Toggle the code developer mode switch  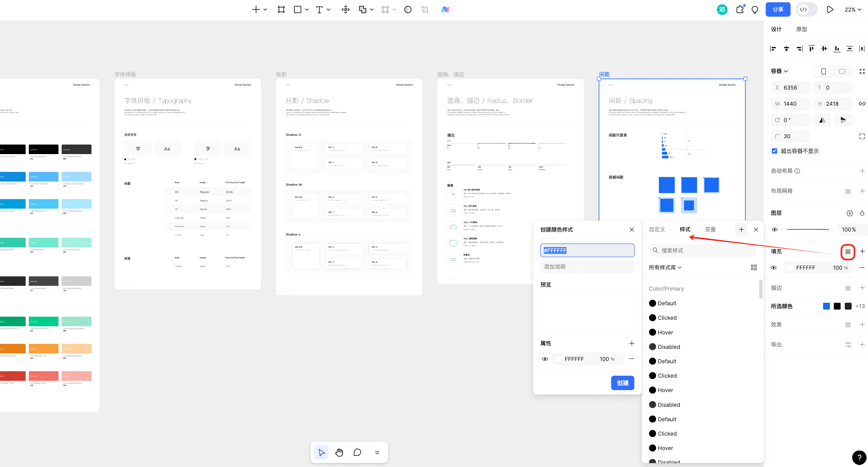coord(806,9)
